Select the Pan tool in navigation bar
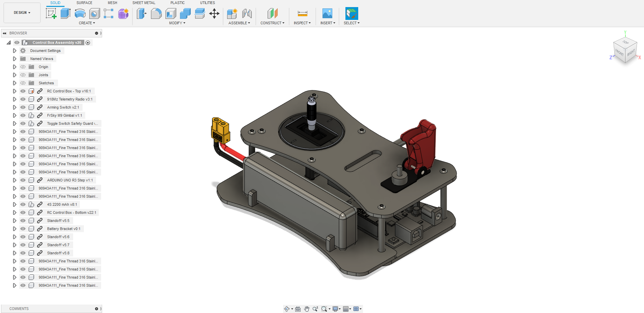Image resolution: width=644 pixels, height=313 pixels. tap(307, 309)
